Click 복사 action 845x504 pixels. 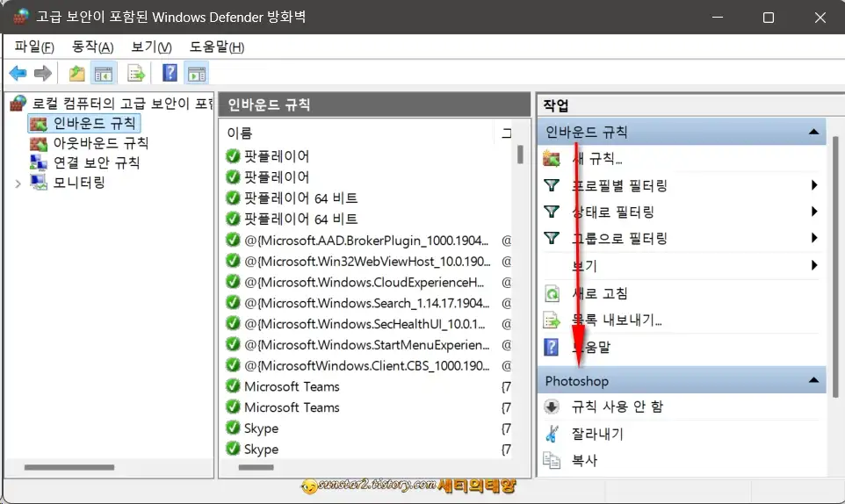[x=584, y=460]
